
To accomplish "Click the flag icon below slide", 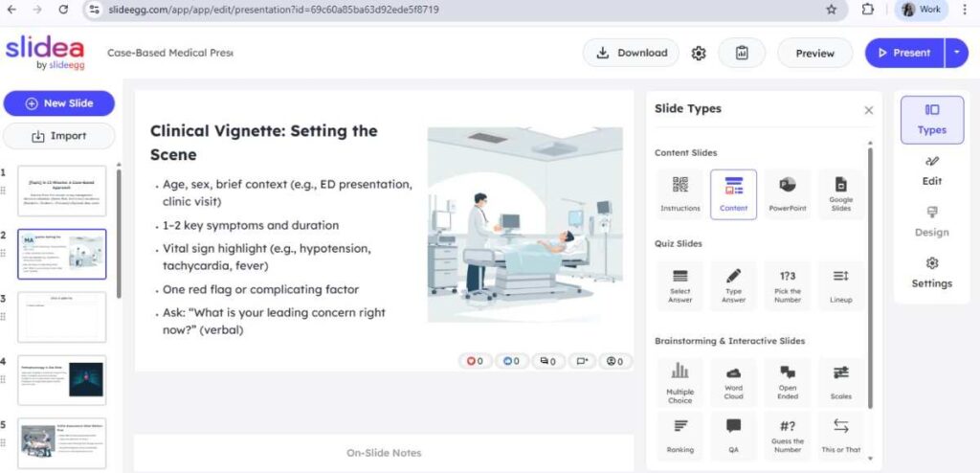I will pos(582,361).
